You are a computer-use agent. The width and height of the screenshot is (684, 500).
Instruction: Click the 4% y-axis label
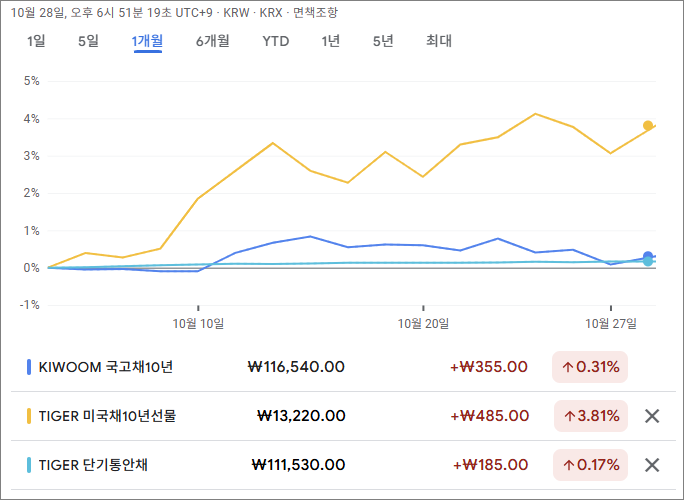31,119
